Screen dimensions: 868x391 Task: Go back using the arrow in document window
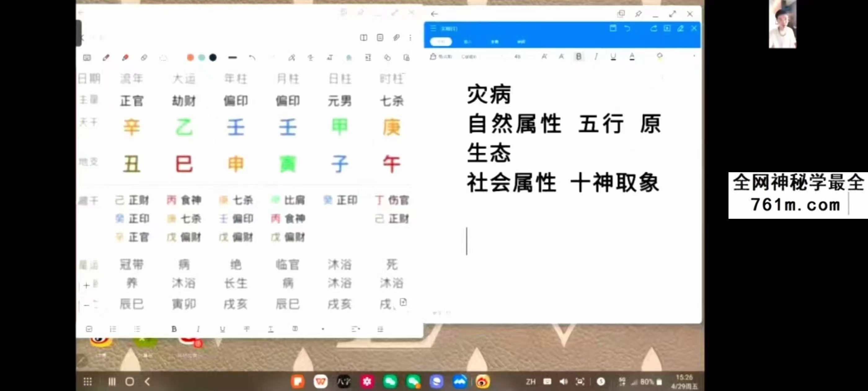pyautogui.click(x=434, y=14)
